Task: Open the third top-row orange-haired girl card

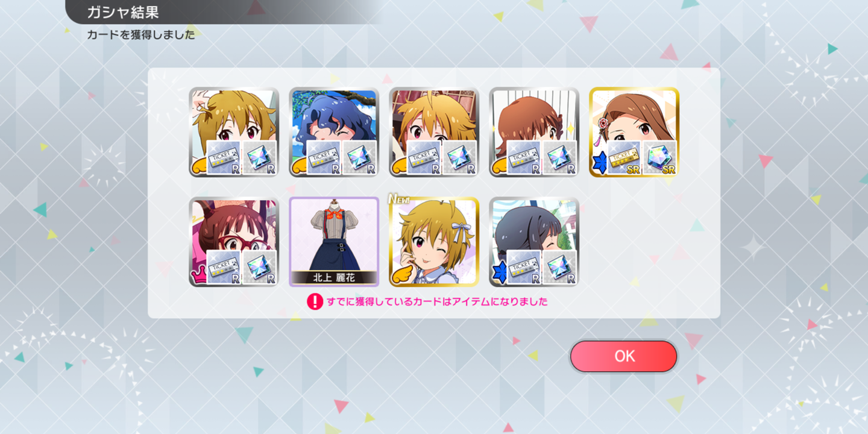Action: 434,132
